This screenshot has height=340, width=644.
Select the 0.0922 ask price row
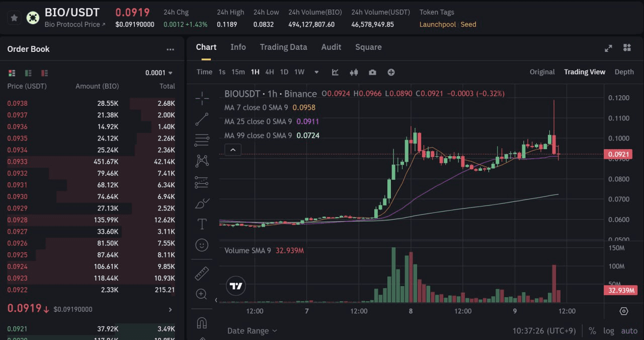point(91,290)
